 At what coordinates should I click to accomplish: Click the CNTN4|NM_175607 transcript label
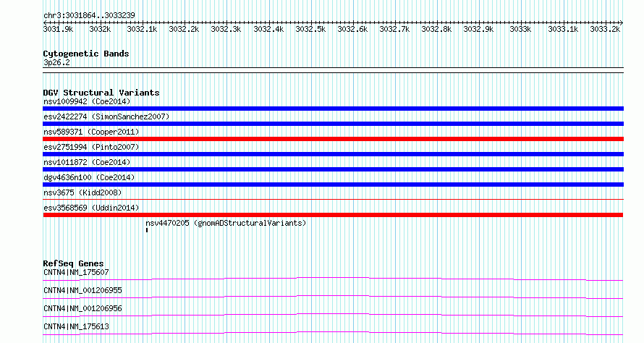(76, 272)
